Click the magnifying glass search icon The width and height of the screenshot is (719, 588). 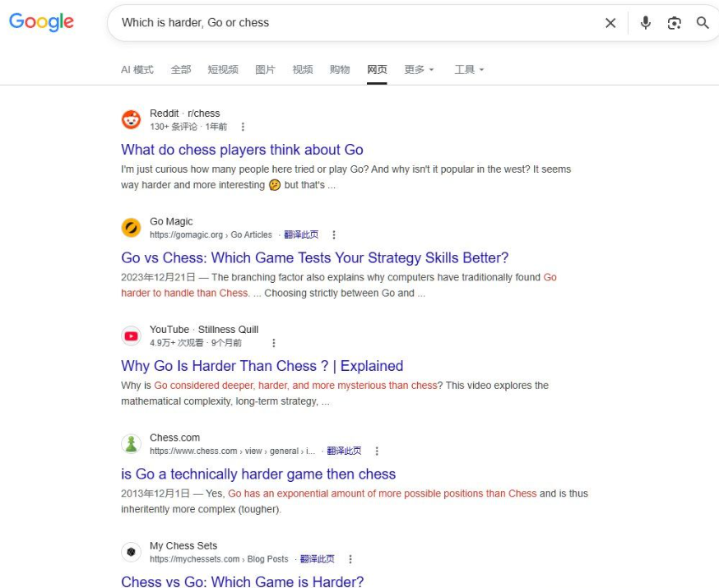coord(703,23)
